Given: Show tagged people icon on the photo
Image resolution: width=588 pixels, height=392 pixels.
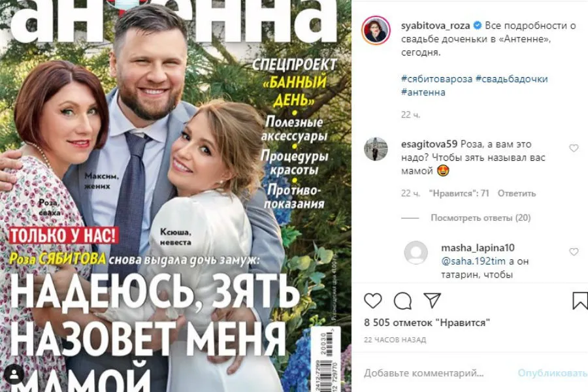Looking at the screenshot, I should 14,374.
